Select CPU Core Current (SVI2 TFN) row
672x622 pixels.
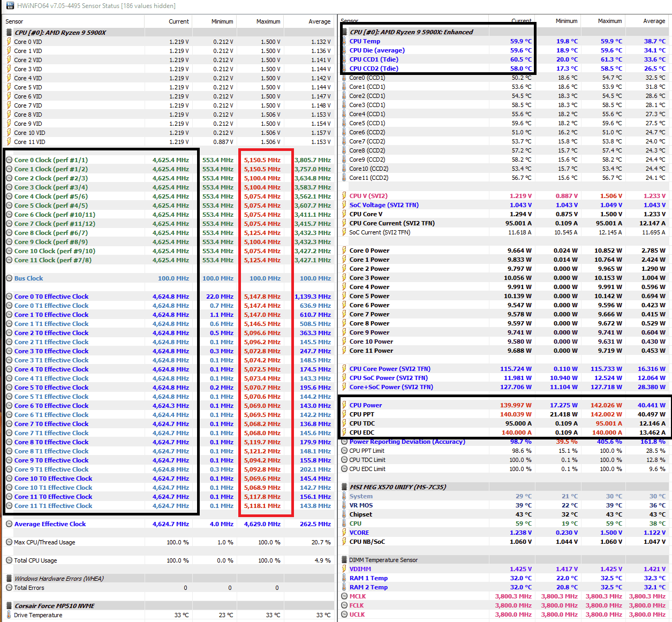[505, 223]
